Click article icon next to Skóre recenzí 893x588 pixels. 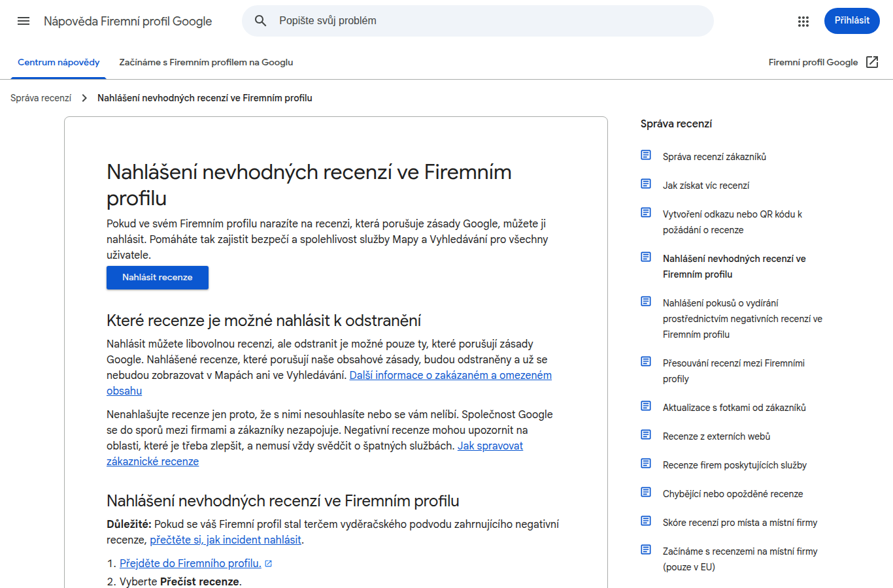click(646, 521)
